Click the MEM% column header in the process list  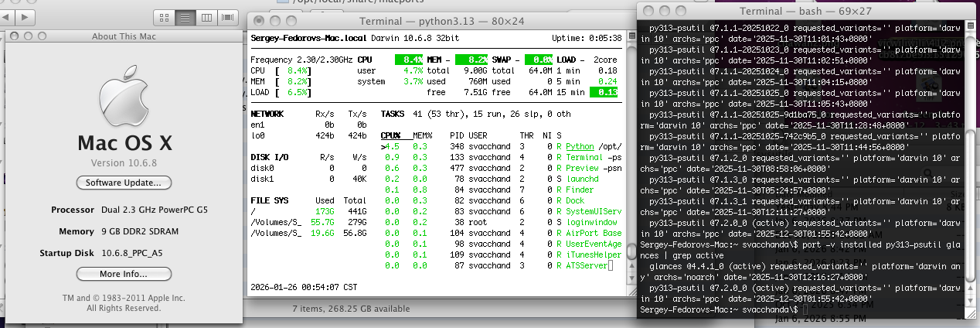click(422, 135)
